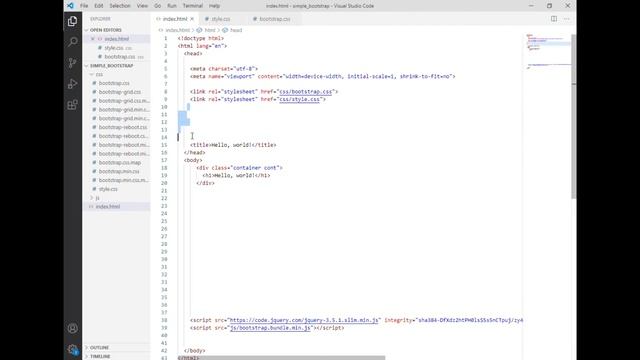Image resolution: width=640 pixels, height=360 pixels.
Task: Open the Manage gear icon
Action: 73,349
